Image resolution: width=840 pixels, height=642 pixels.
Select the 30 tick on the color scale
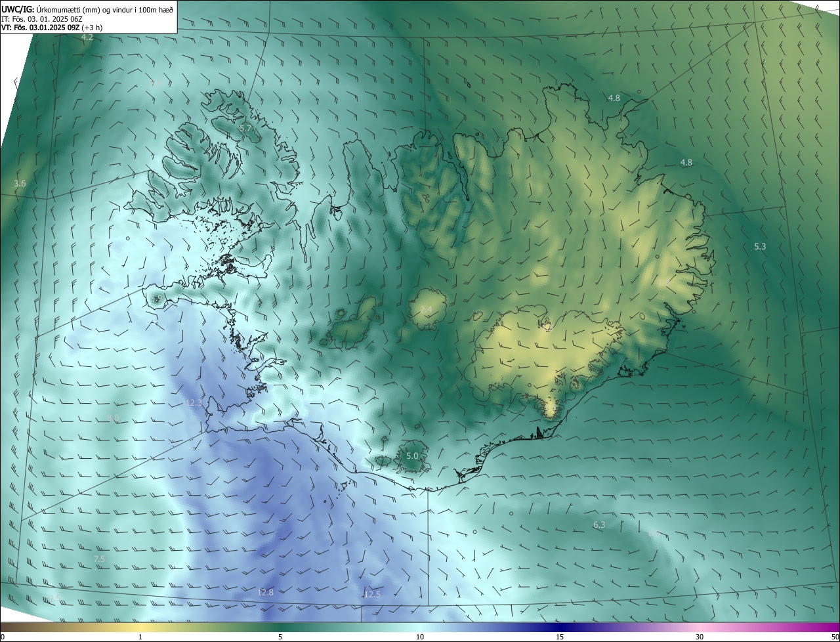click(x=700, y=637)
